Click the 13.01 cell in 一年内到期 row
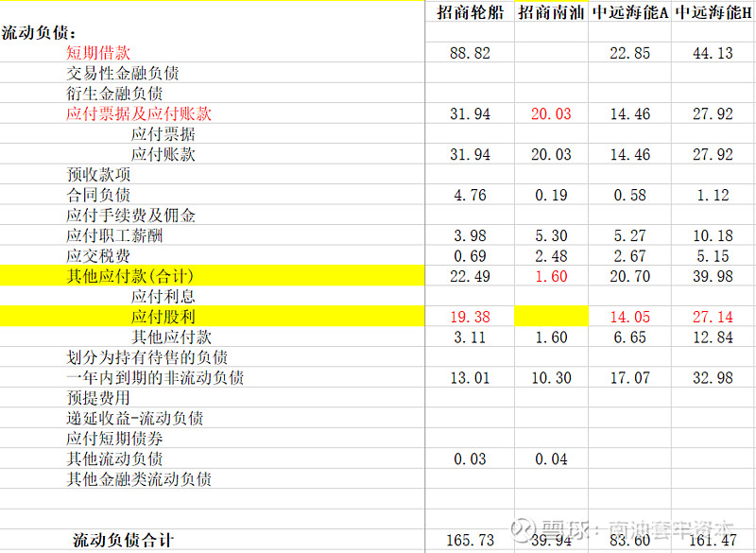This screenshot has height=553, width=756. click(x=470, y=377)
